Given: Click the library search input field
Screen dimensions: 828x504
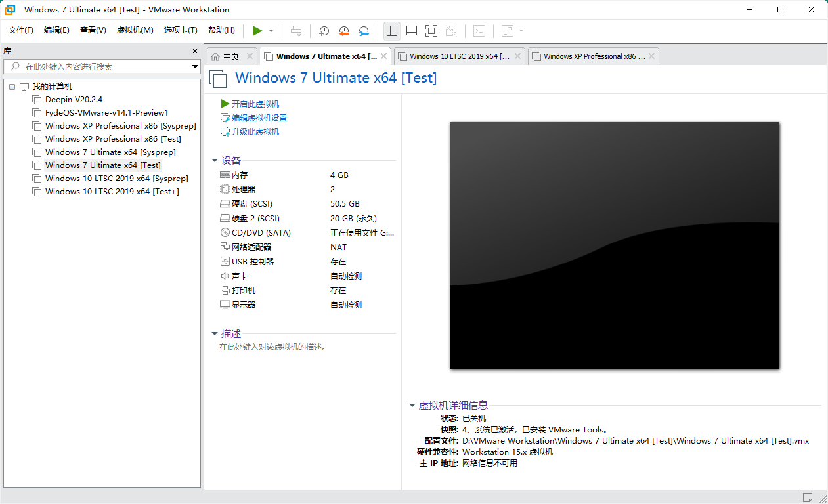Looking at the screenshot, I should pos(105,66).
